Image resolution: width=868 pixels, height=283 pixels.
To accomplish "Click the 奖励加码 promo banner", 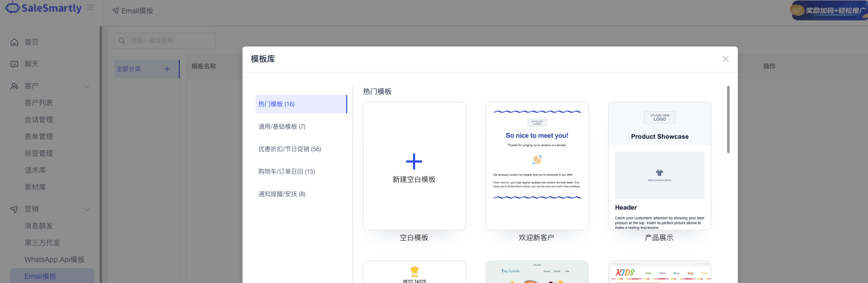I will click(x=829, y=10).
